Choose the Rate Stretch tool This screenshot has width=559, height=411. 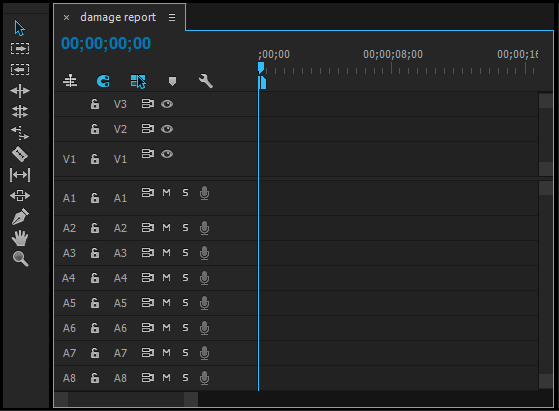click(x=20, y=133)
